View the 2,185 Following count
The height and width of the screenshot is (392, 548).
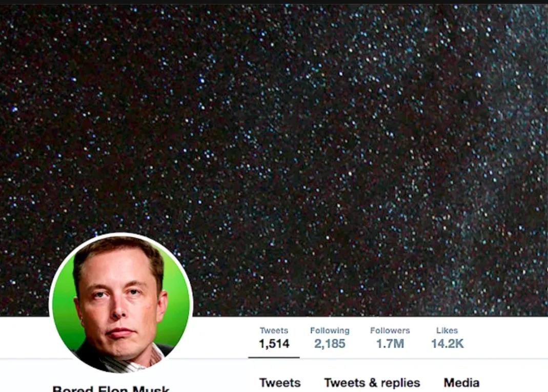click(x=330, y=344)
